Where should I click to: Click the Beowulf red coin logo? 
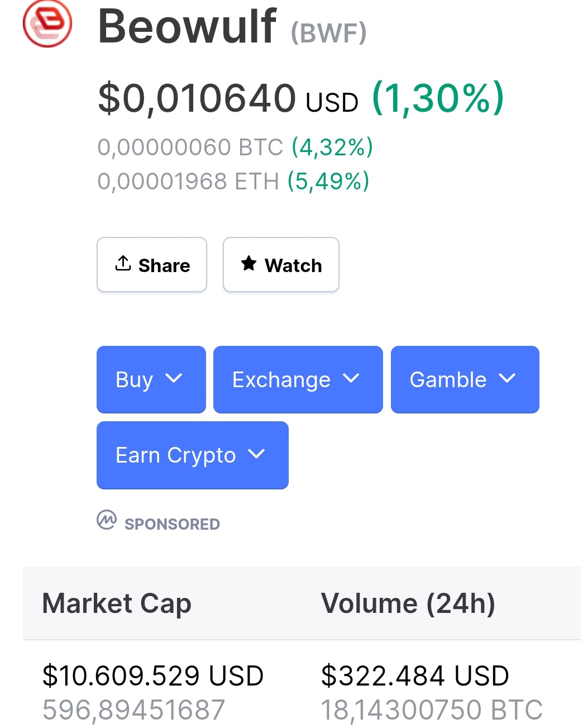pyautogui.click(x=47, y=24)
